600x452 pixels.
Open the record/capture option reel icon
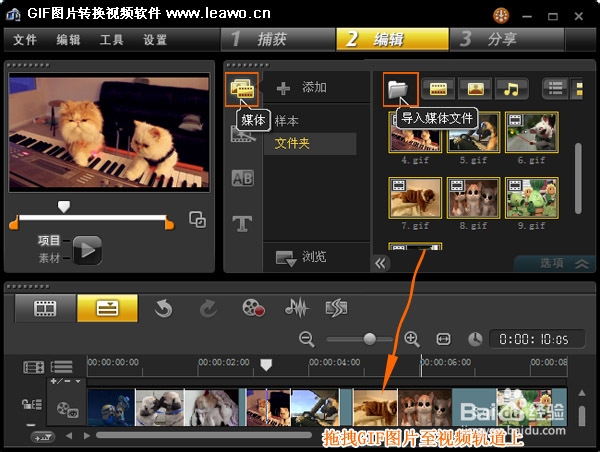[x=253, y=308]
